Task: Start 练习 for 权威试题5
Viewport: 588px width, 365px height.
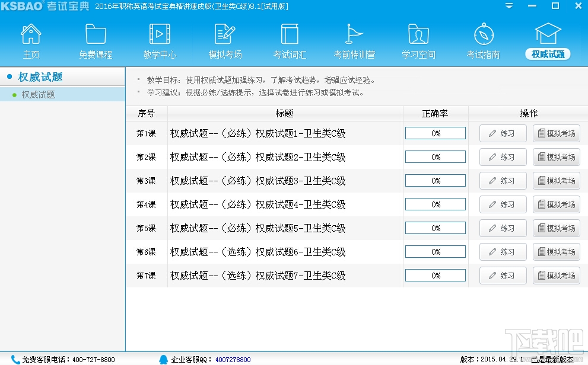Action: (x=503, y=228)
